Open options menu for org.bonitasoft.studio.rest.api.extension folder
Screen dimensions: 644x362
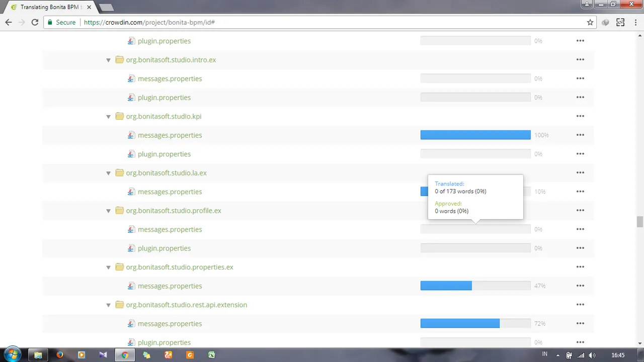pyautogui.click(x=580, y=305)
